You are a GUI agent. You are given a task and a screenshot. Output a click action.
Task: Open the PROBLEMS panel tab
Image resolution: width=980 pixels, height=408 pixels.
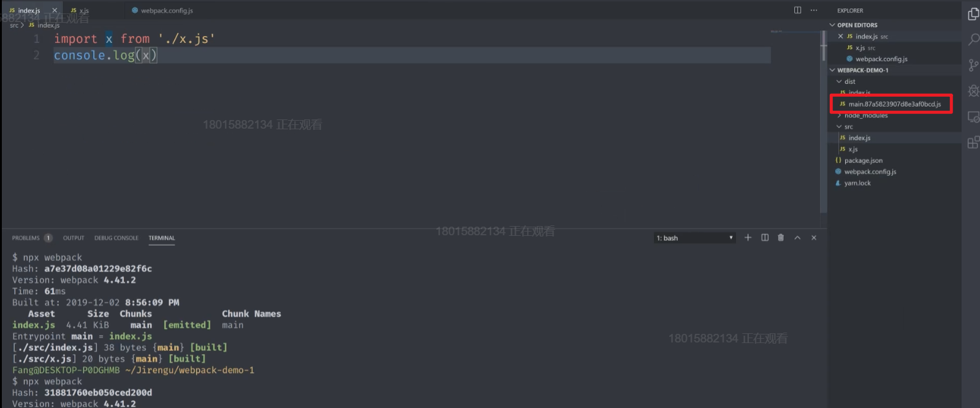tap(32, 238)
